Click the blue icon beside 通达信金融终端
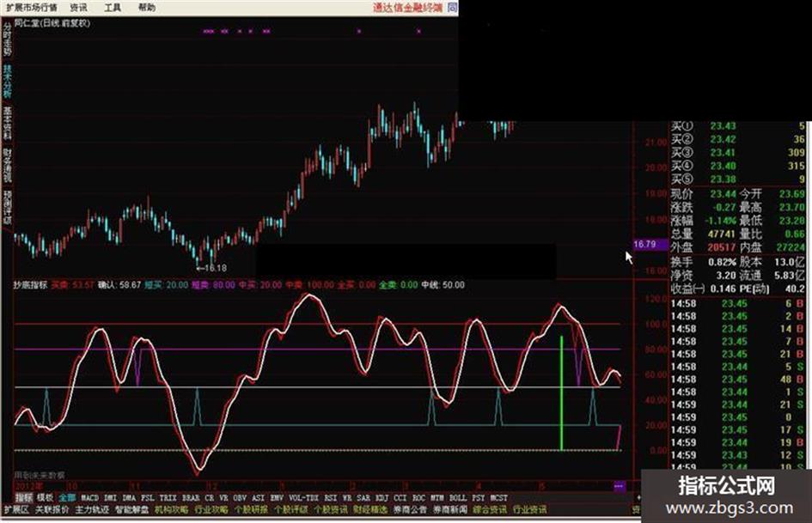The width and height of the screenshot is (812, 523). click(x=452, y=7)
